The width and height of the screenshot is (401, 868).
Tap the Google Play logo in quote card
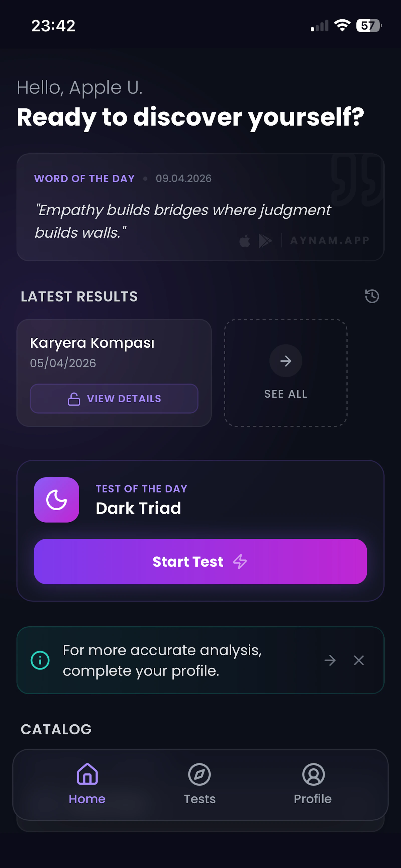click(x=265, y=241)
